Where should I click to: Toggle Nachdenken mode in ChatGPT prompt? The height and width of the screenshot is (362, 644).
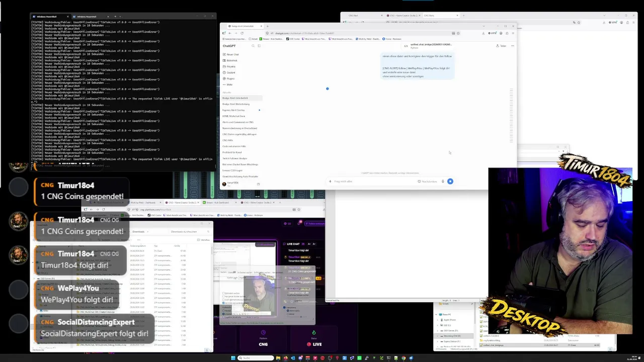point(428,182)
